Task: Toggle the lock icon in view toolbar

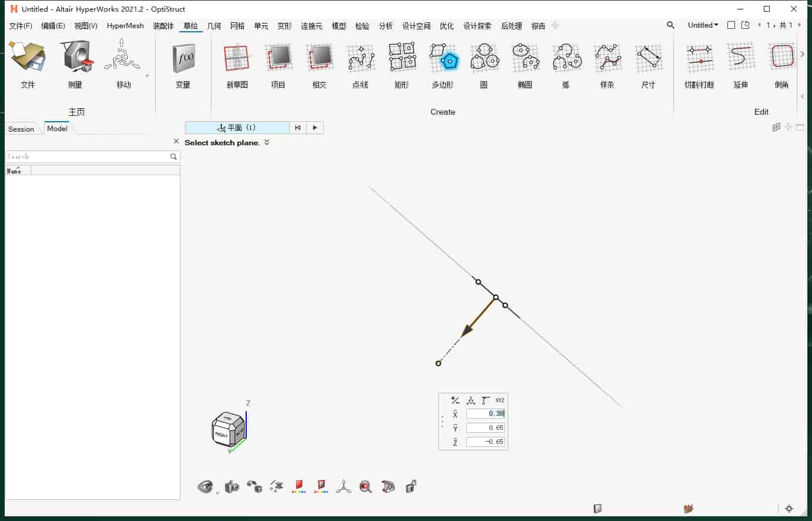Action: pos(411,486)
